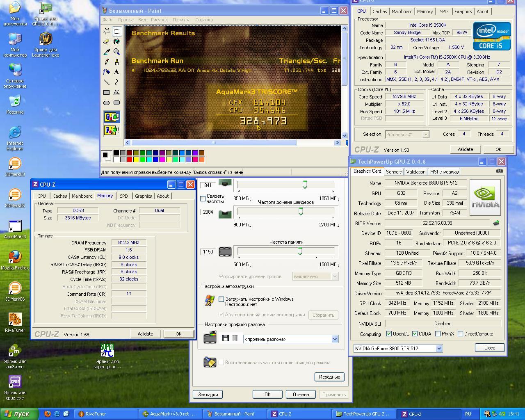Toggle OpenCL checkbox in GPU-Z
The width and height of the screenshot is (525, 420).
[389, 334]
